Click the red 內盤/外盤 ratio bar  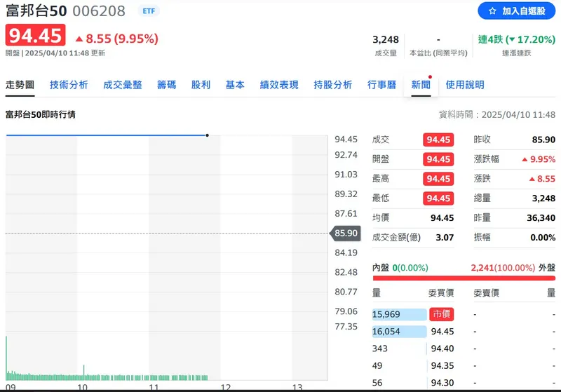464,278
